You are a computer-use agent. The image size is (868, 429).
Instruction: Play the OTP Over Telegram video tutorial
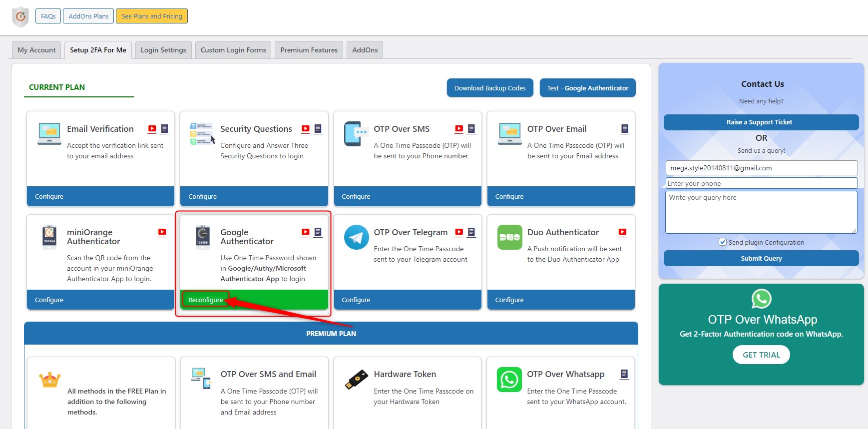tap(459, 232)
